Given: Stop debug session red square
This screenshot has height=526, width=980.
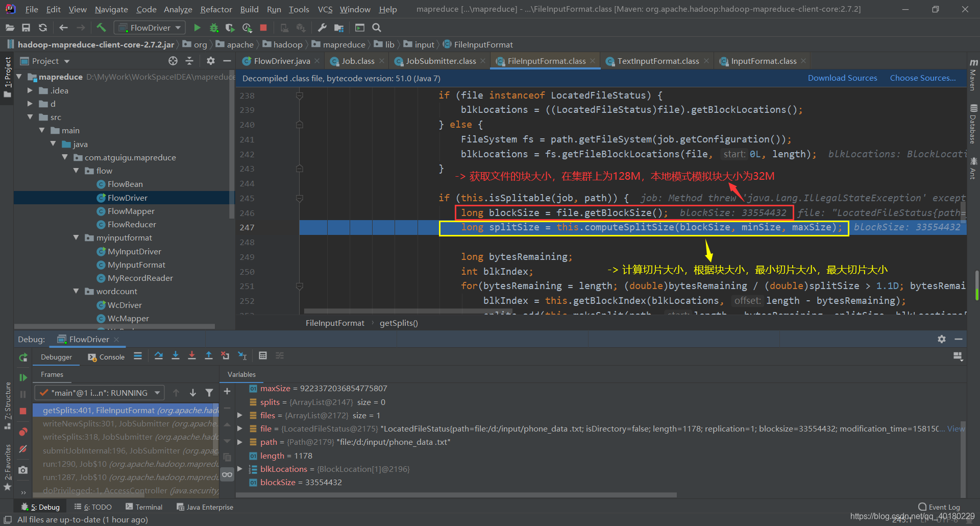Looking at the screenshot, I should point(23,411).
